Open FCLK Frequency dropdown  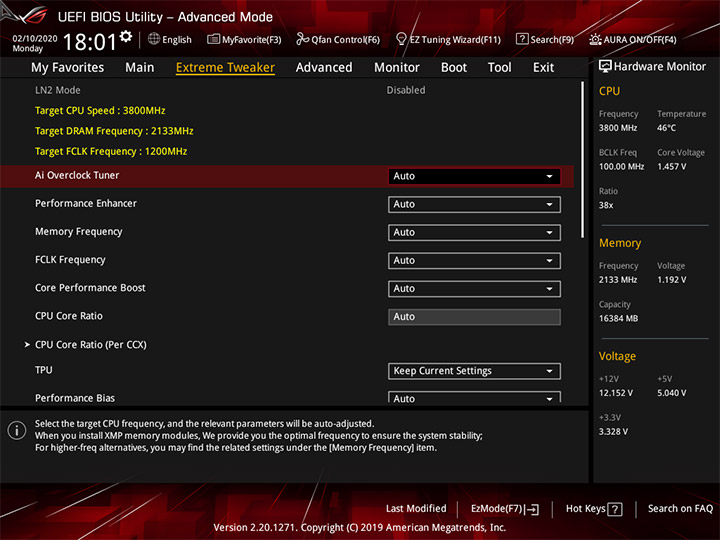474,261
